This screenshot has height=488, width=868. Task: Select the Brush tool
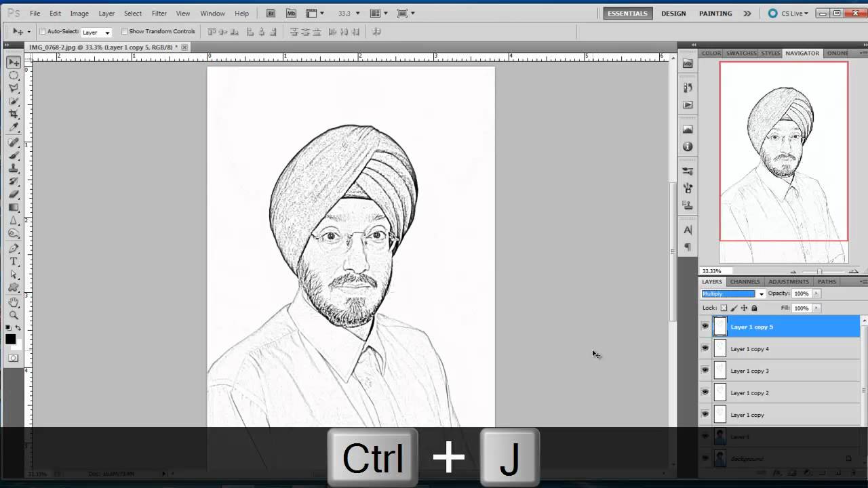coord(14,155)
